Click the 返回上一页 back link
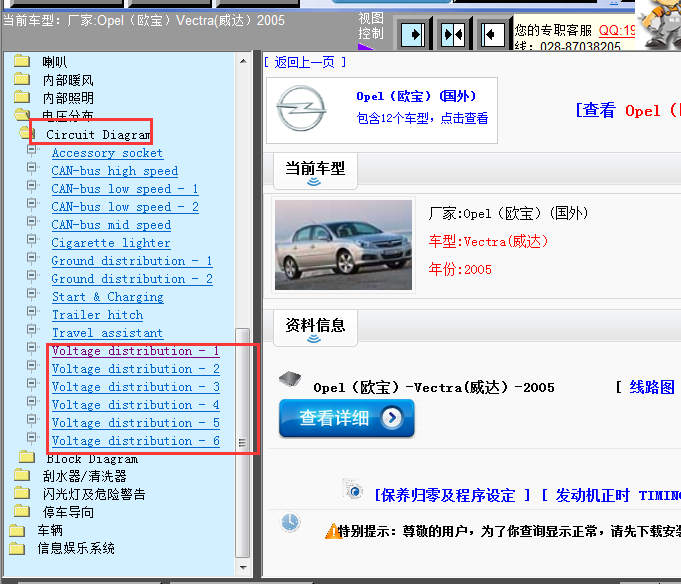The width and height of the screenshot is (681, 584). [x=304, y=63]
